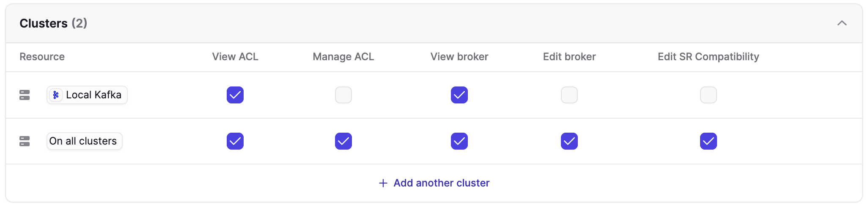Uncheck View ACL on all clusters

click(x=235, y=141)
